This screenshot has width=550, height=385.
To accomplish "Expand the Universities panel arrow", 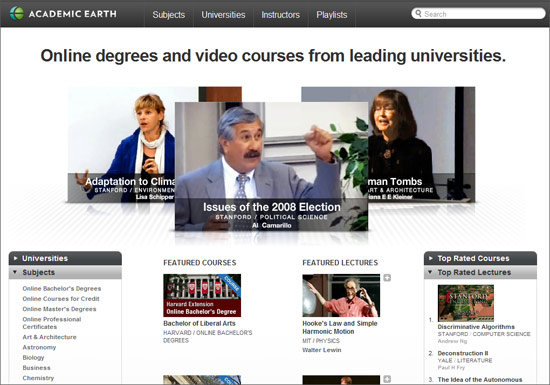I will click(x=15, y=258).
